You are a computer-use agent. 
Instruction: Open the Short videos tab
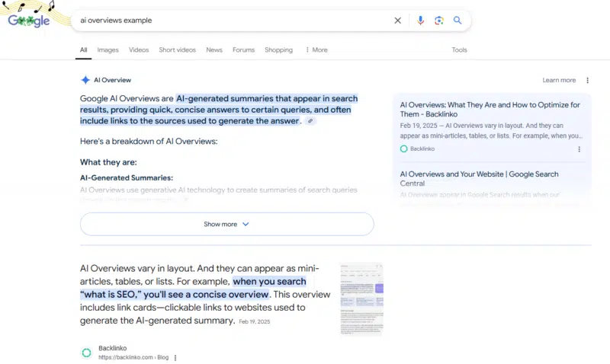[178, 49]
